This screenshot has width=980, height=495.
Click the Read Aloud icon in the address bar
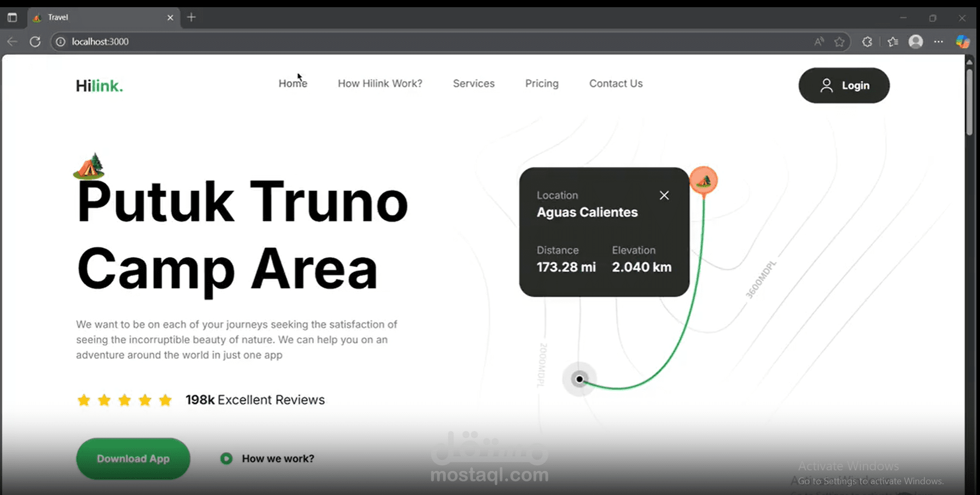pyautogui.click(x=819, y=42)
